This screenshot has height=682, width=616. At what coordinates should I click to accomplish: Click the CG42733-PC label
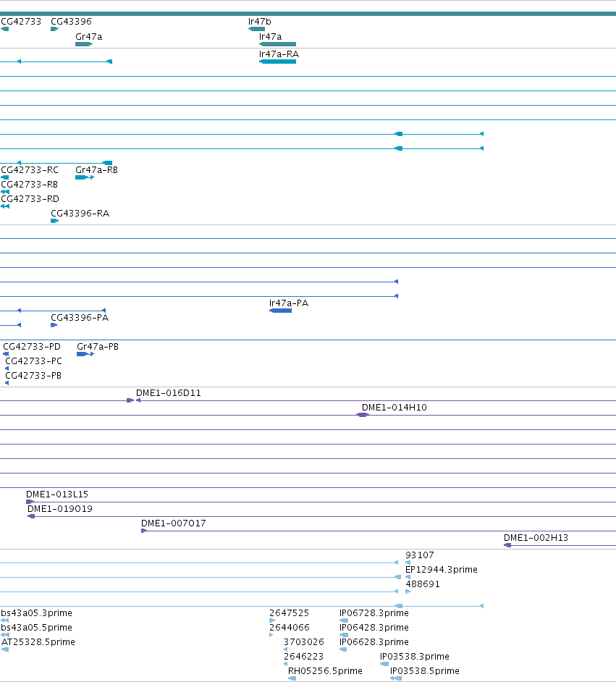33,361
